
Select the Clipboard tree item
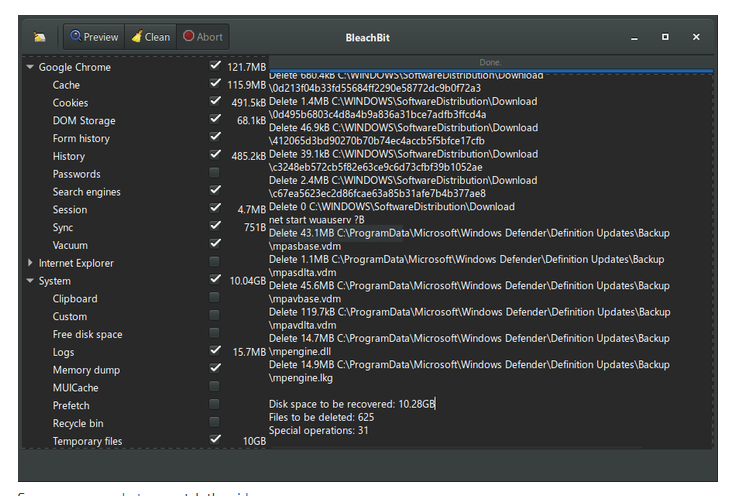(x=75, y=299)
